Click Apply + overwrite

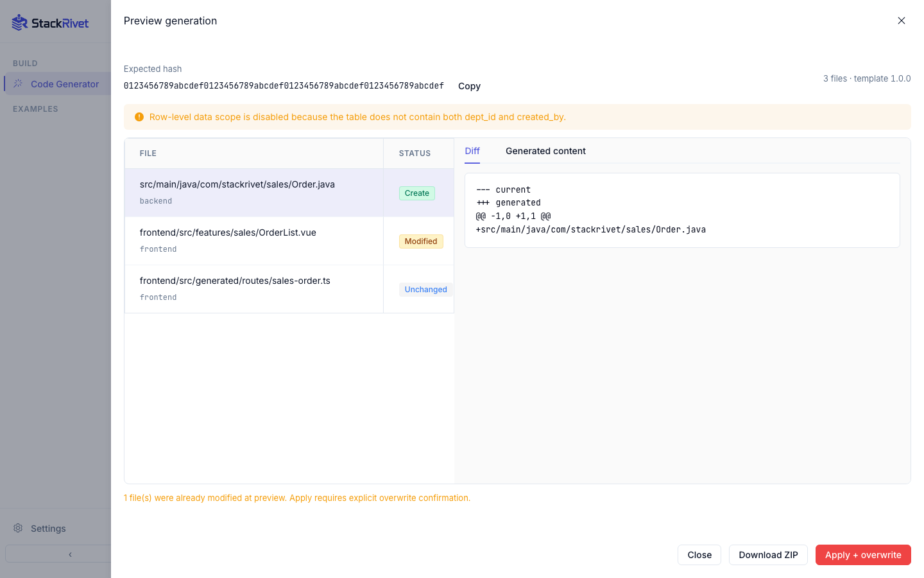coord(863,555)
